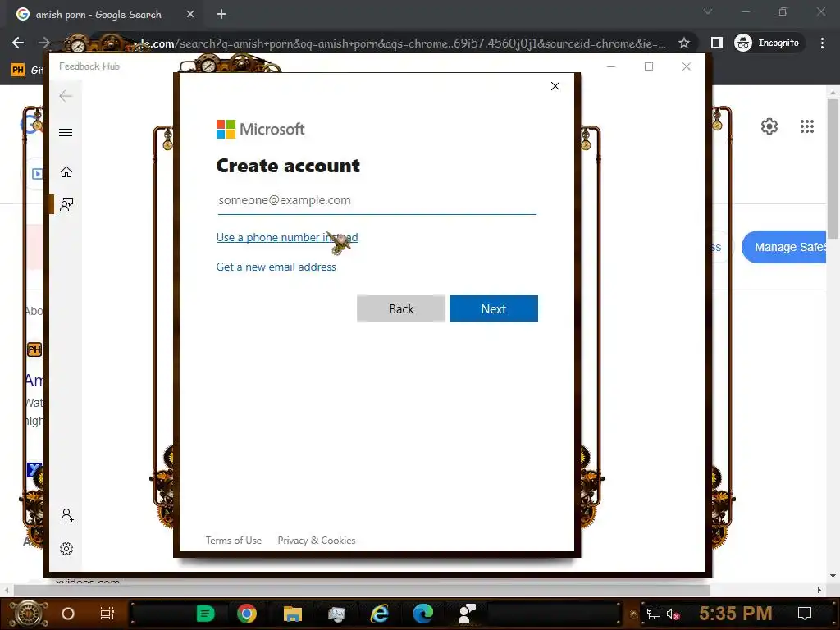Select the Google Search browser tab
Image resolution: width=840 pixels, height=630 pixels.
click(x=104, y=15)
